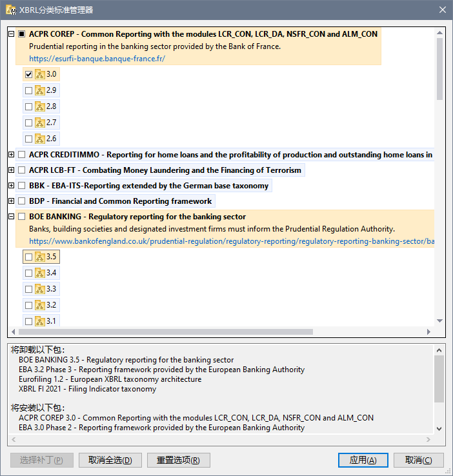This screenshot has width=453, height=476.
Task: Check the BOE BANKING 3.4 checkbox
Action: coord(28,273)
